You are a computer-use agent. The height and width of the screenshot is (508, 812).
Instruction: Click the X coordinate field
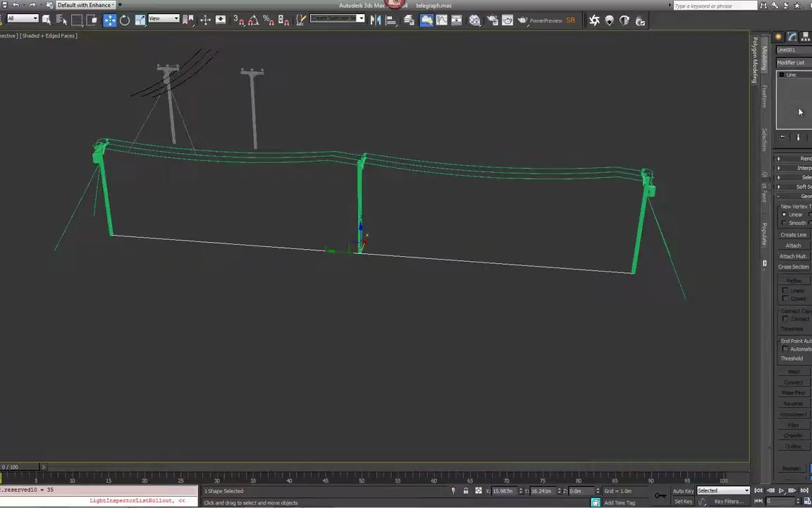coord(505,491)
